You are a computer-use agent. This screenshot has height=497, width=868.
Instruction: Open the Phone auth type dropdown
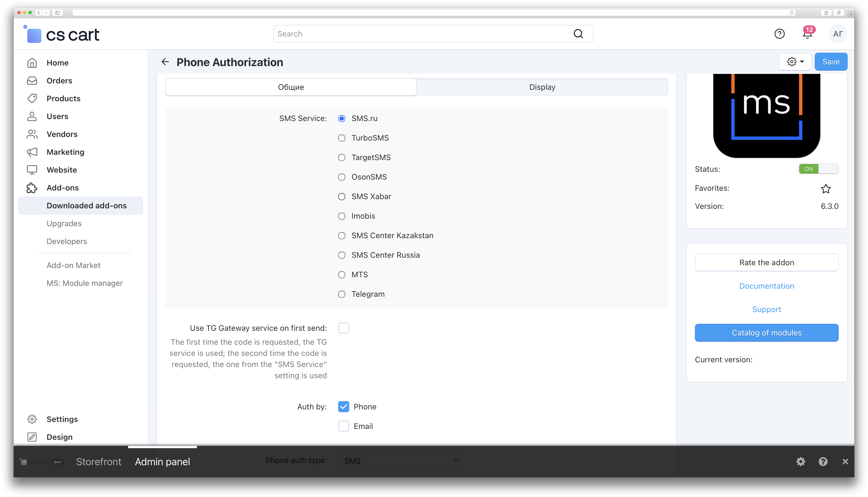[399, 461]
